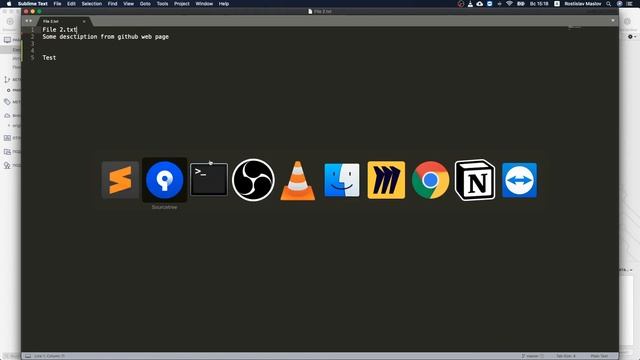640x360 pixels.
Task: Open the Tab Size selector in status bar
Action: point(566,356)
